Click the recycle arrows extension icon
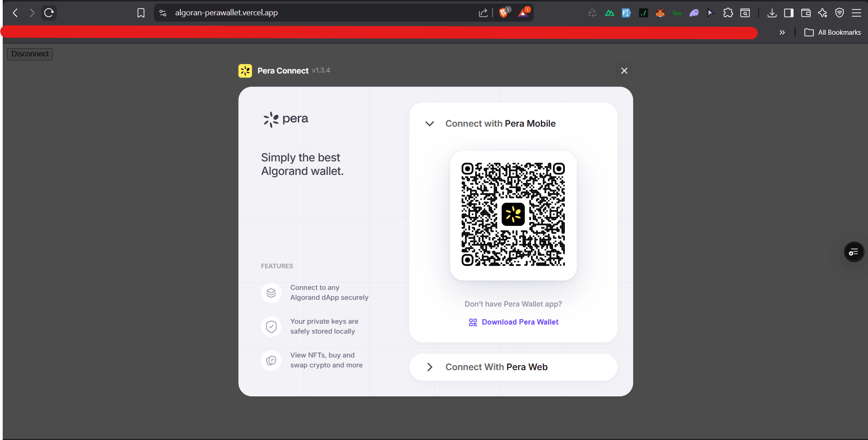868x440 pixels. point(592,13)
